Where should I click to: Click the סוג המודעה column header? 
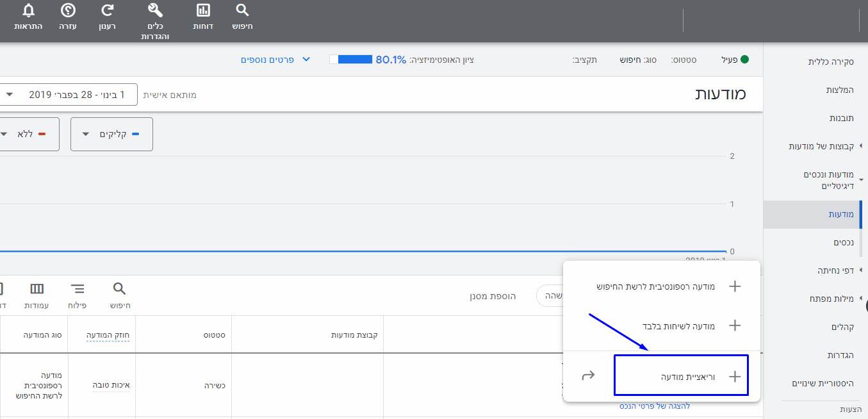pyautogui.click(x=42, y=334)
